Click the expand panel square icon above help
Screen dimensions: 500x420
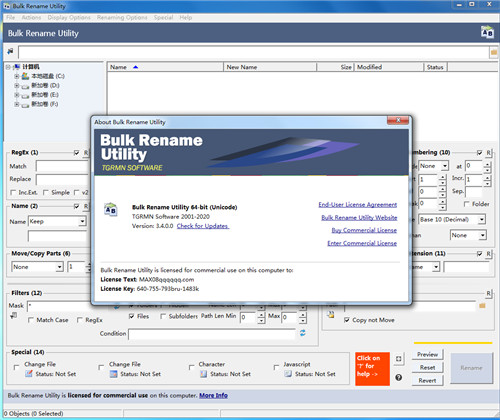pos(399,359)
